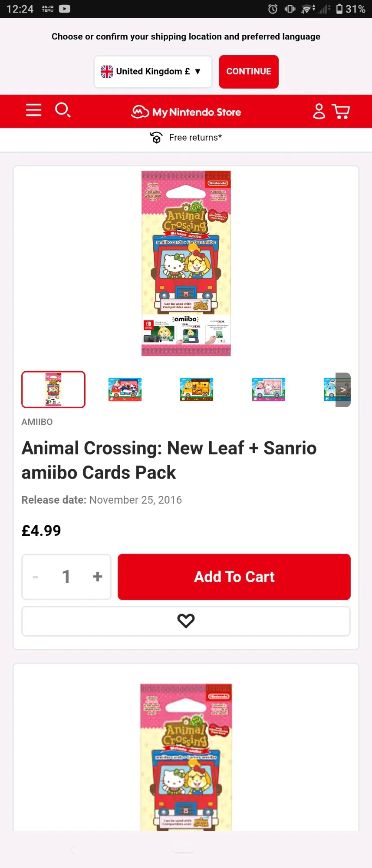
Task: Tap Add To Cart button
Action: [234, 577]
